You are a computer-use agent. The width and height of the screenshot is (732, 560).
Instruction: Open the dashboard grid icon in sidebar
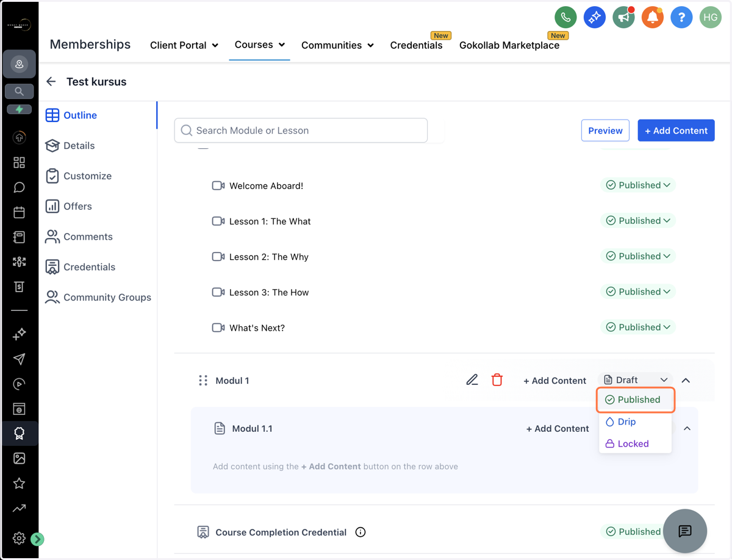20,163
